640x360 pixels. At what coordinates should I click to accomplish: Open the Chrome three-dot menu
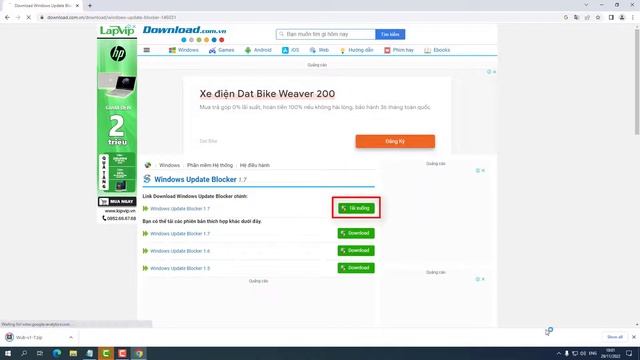pos(633,18)
